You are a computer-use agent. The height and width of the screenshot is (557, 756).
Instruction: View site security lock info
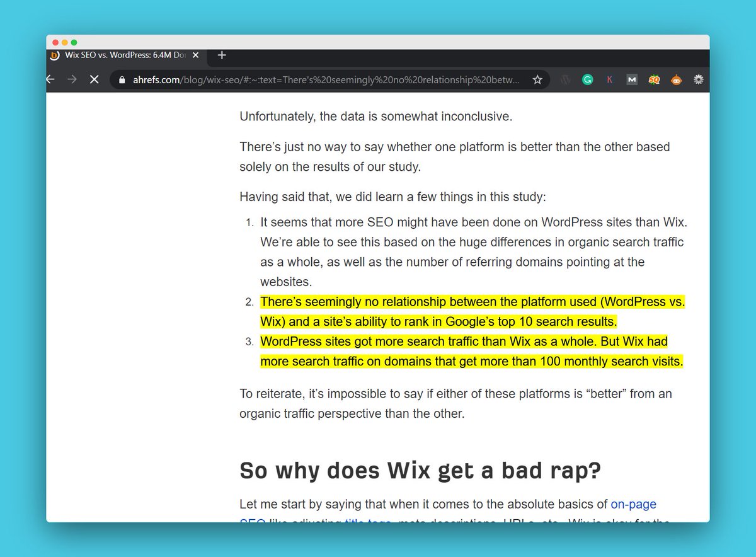[x=122, y=80]
